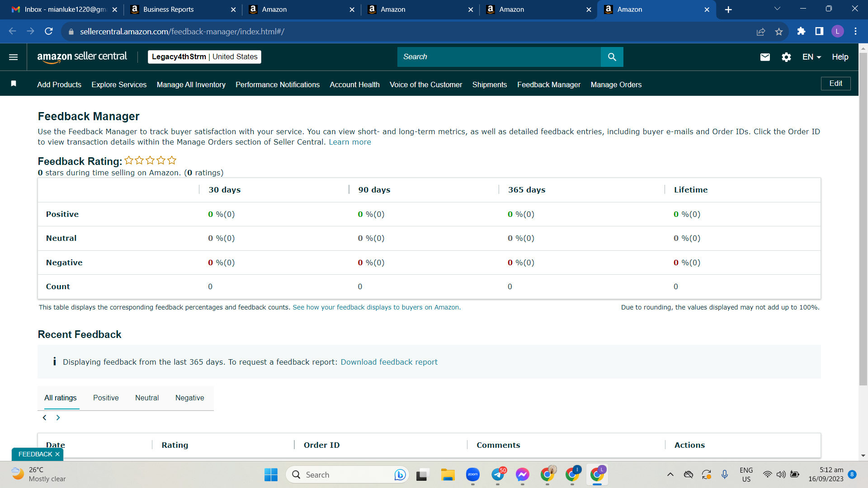Show hidden system tray icons

click(670, 474)
